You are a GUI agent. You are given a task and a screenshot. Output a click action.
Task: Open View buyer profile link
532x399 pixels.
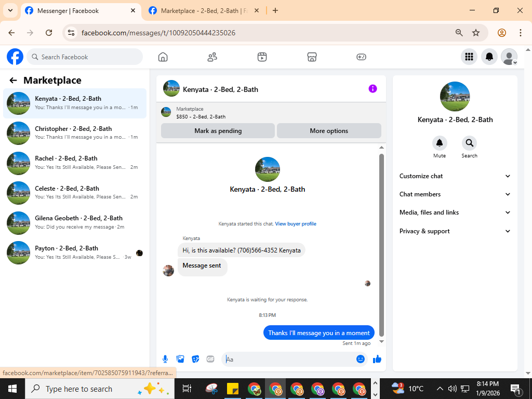click(x=296, y=224)
